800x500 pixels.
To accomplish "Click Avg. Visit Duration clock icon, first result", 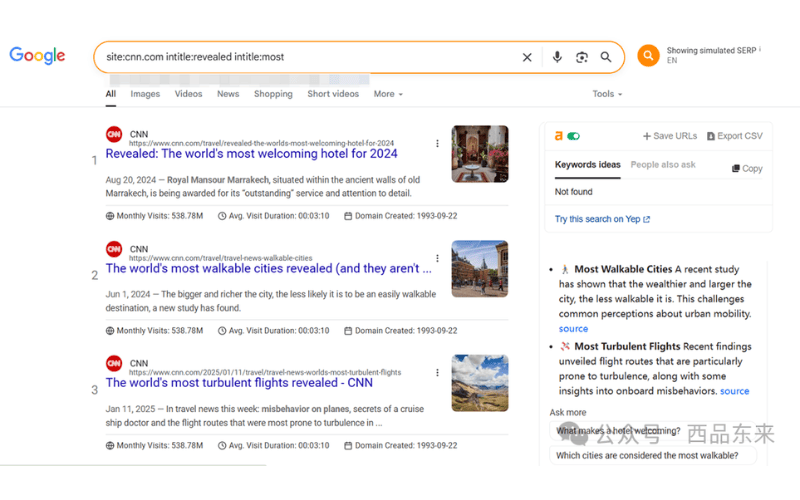I will 222,216.
